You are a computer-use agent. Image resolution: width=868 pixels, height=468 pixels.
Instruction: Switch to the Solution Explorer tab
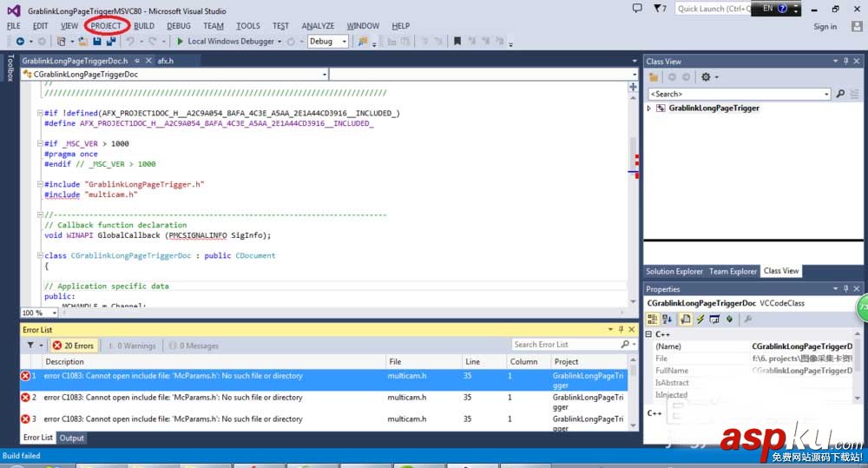[x=674, y=271]
